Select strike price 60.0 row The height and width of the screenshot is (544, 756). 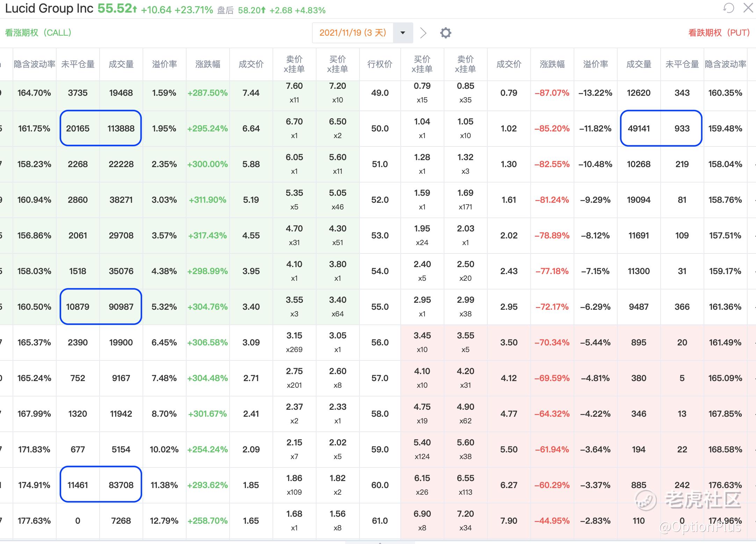tap(380, 485)
